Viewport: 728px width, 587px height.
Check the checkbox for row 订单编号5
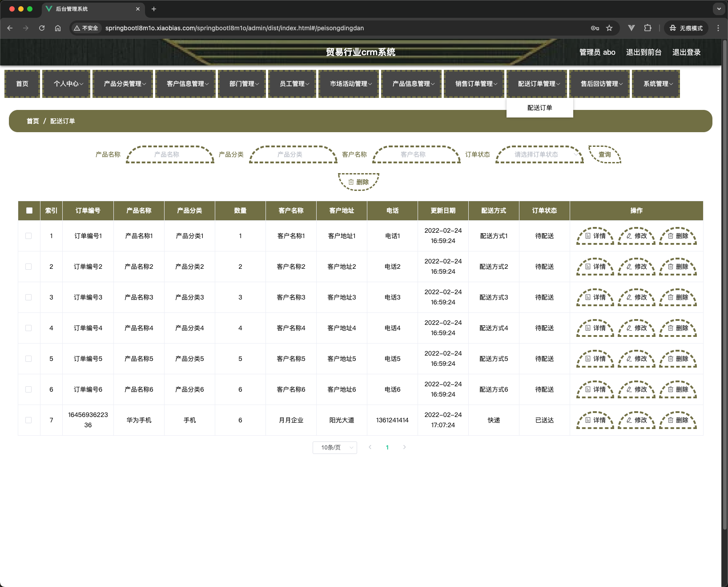[x=28, y=359]
